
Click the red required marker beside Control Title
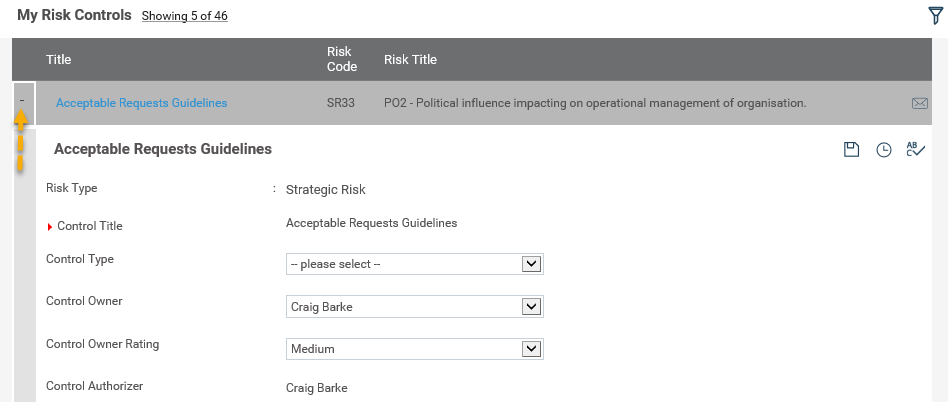(50, 227)
